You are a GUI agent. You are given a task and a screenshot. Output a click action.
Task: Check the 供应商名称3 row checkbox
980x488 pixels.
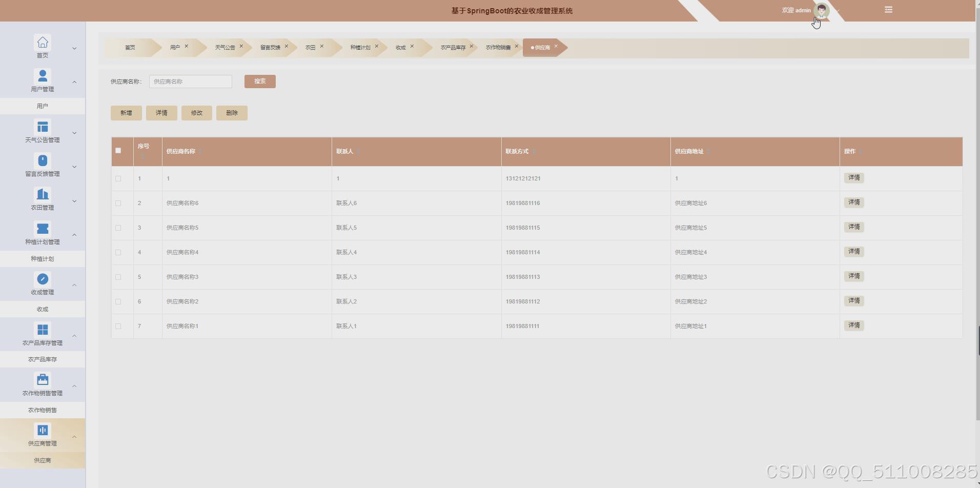pos(118,277)
